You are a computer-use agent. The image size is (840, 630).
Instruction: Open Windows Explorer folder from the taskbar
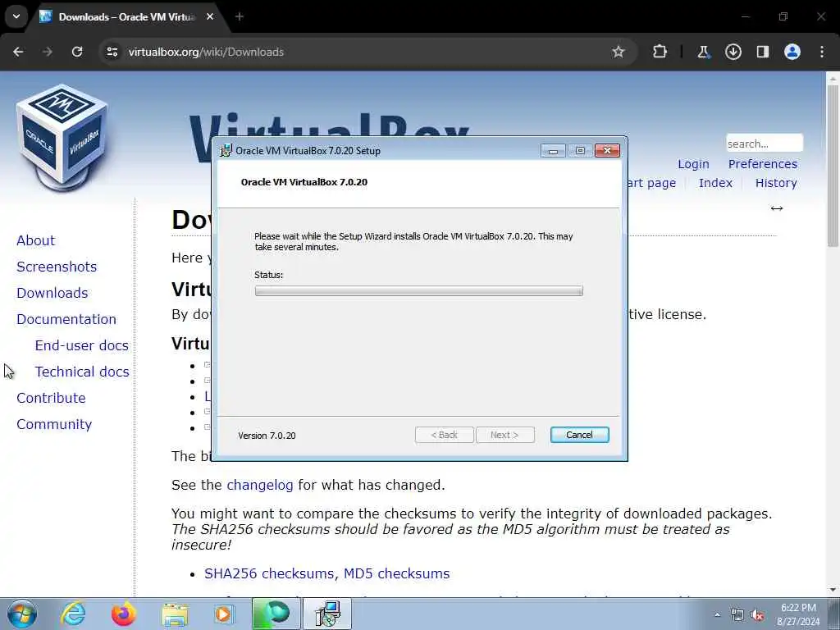pyautogui.click(x=175, y=615)
